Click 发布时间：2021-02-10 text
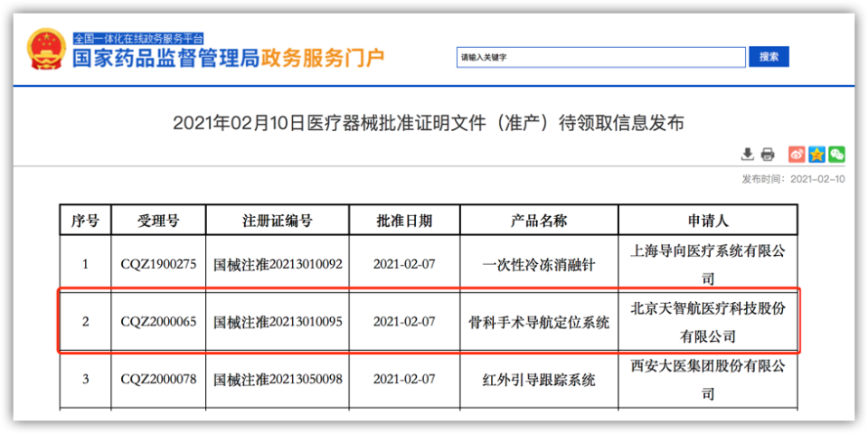Viewport: 868px width, 434px height. tap(793, 179)
